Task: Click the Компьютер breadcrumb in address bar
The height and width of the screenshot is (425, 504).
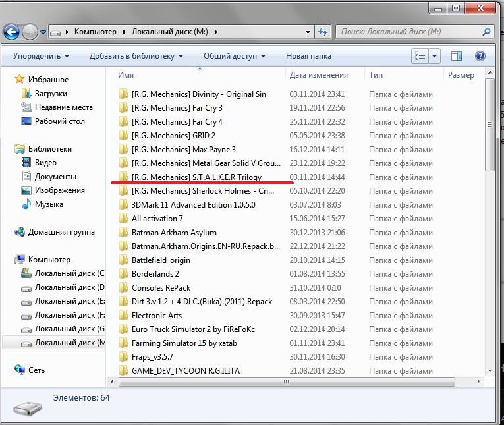Action: click(95, 32)
